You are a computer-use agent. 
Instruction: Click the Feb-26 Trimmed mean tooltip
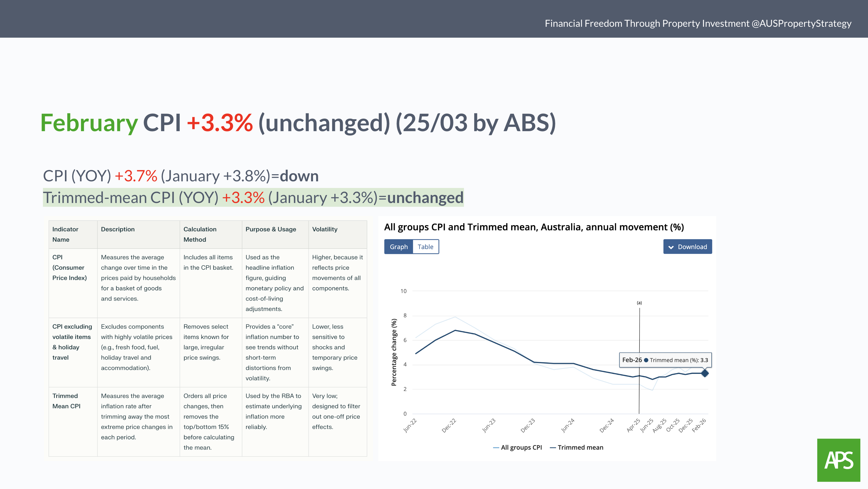tap(665, 360)
